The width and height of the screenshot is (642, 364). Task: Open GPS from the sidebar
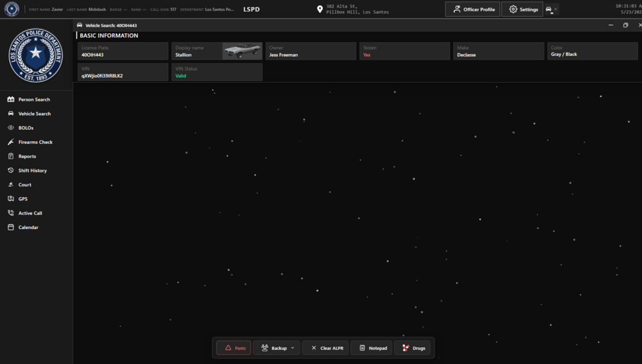click(x=23, y=199)
